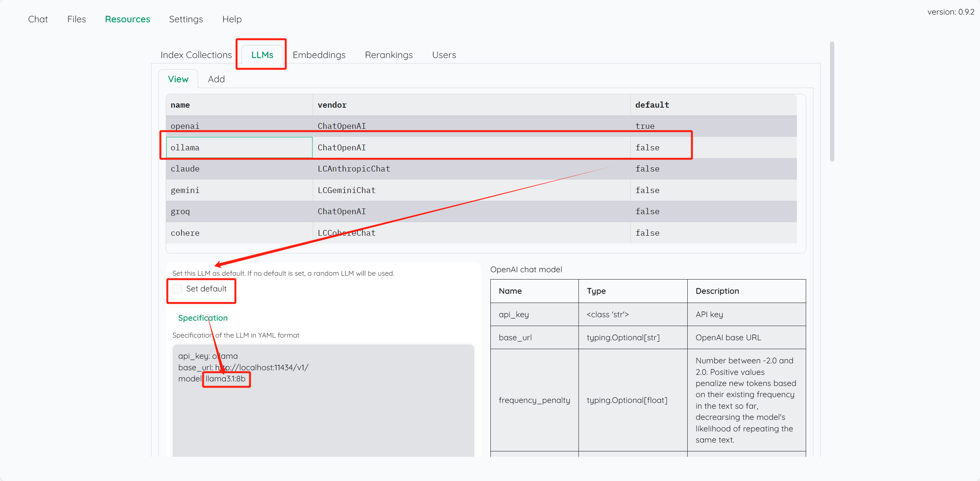This screenshot has height=481, width=980.
Task: Go to the Users tab
Action: pos(444,55)
